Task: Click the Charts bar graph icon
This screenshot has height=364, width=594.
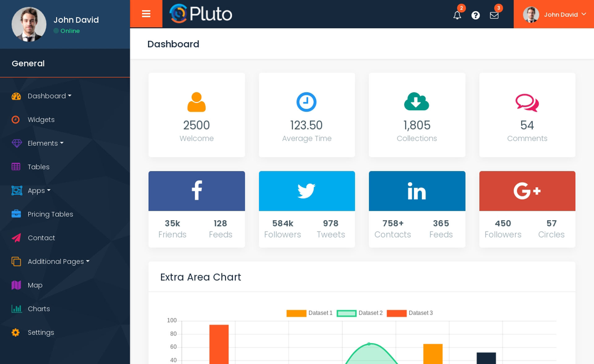Action: click(x=16, y=308)
